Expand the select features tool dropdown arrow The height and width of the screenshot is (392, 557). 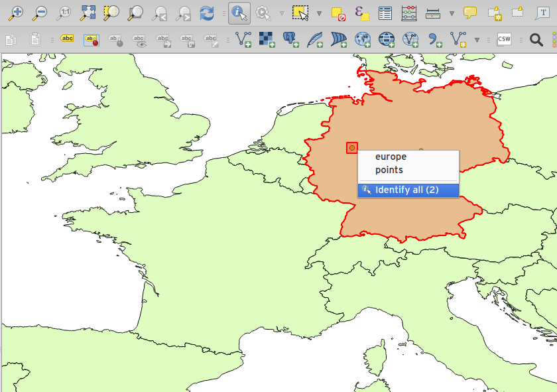pos(319,13)
